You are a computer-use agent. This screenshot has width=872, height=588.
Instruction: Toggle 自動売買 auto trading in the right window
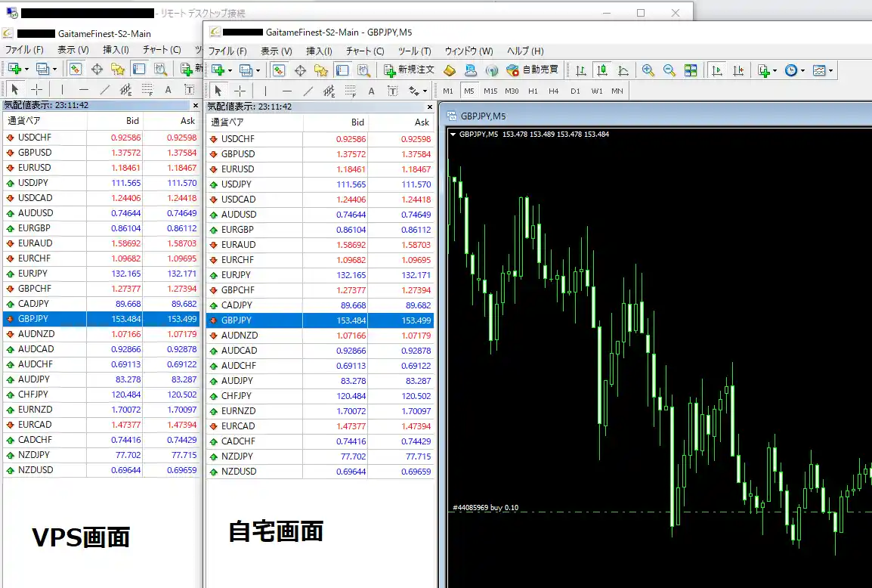533,70
